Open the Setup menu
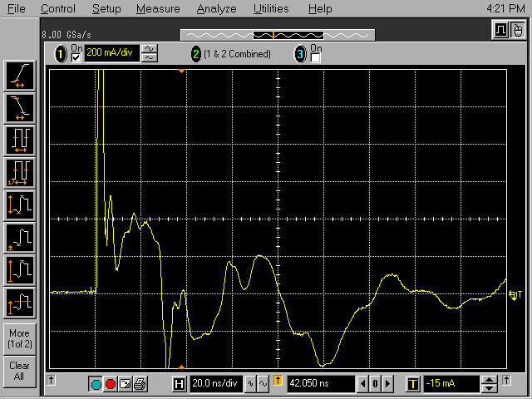 [x=106, y=8]
